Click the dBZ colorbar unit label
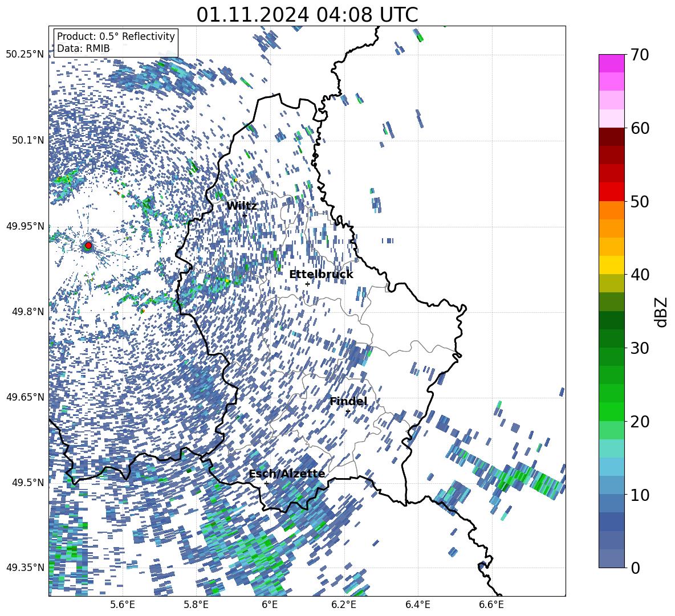 point(662,312)
